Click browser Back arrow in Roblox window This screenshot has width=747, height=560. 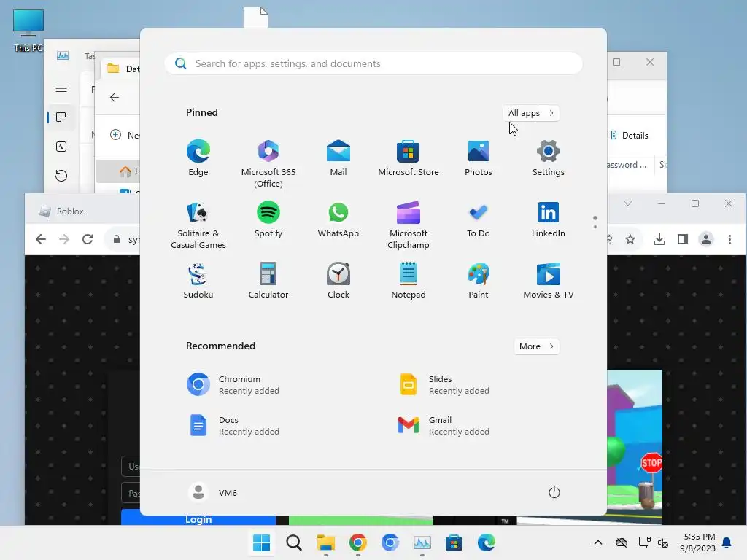coord(41,239)
